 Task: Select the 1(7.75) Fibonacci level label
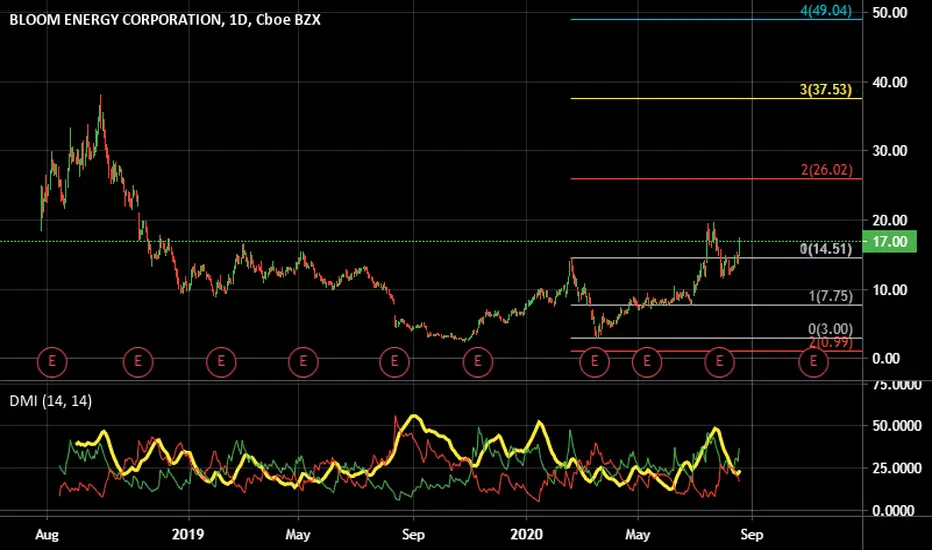click(x=830, y=296)
